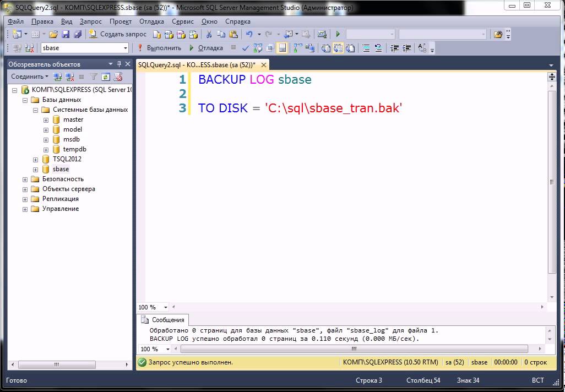Viewport: 565px width, 392px height.
Task: Expand the TSQL2012 database node
Action: [35, 160]
